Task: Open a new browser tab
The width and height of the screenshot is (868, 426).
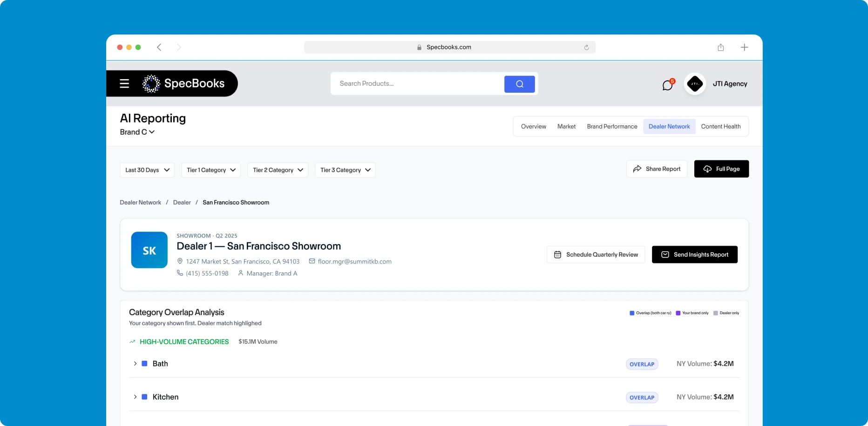Action: click(x=745, y=47)
